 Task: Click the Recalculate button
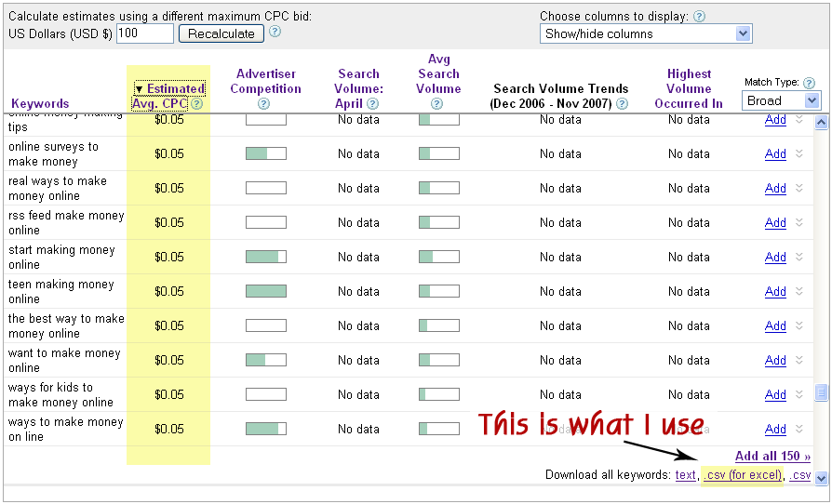click(x=221, y=33)
